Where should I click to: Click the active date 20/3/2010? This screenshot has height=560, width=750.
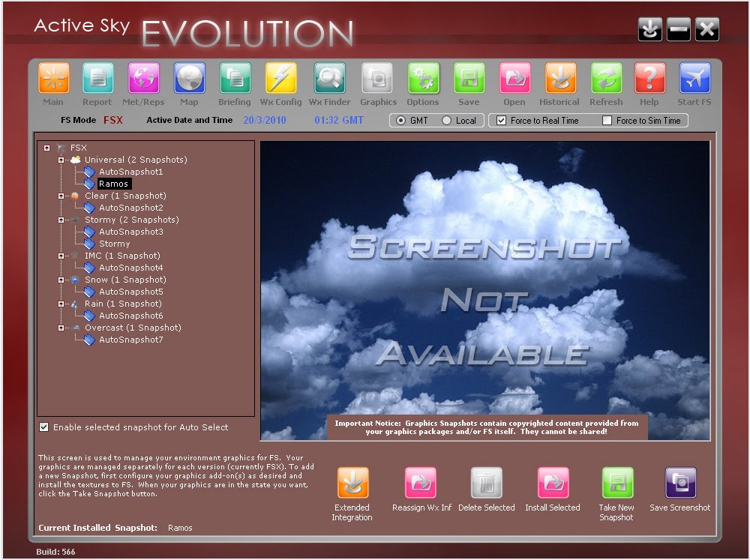click(x=265, y=120)
